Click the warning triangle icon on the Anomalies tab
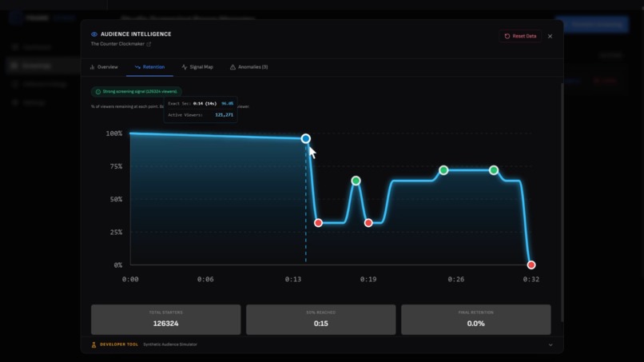This screenshot has width=644, height=362. point(233,67)
